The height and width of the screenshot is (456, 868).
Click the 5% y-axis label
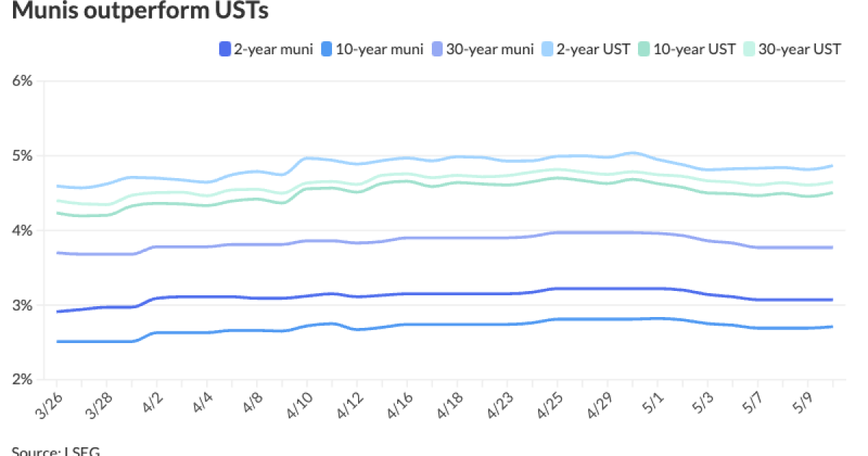(22, 156)
